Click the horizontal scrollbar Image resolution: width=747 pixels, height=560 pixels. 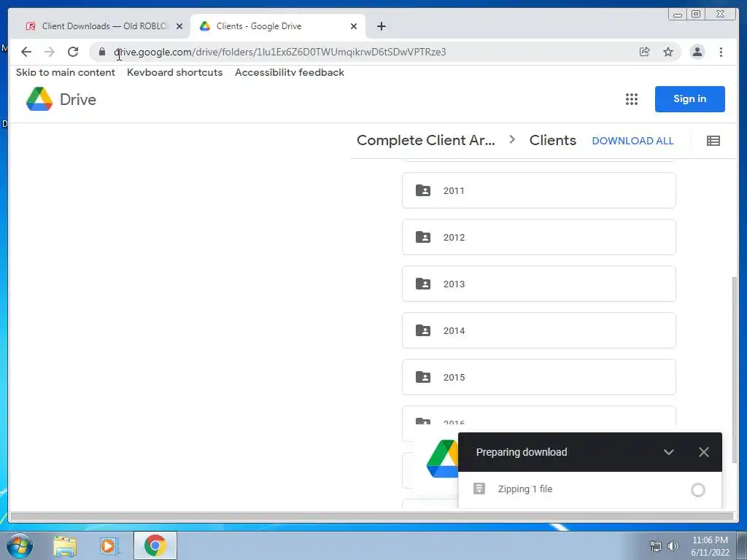[371, 516]
